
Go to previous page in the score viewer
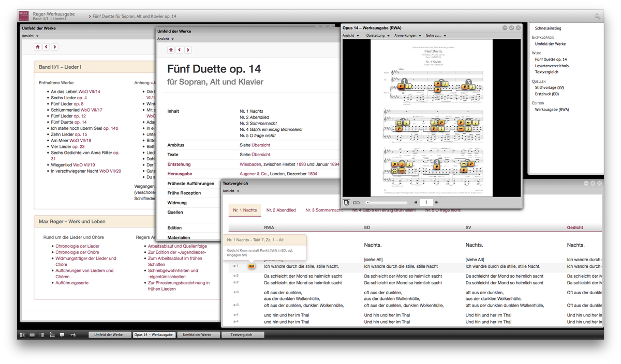[x=415, y=202]
